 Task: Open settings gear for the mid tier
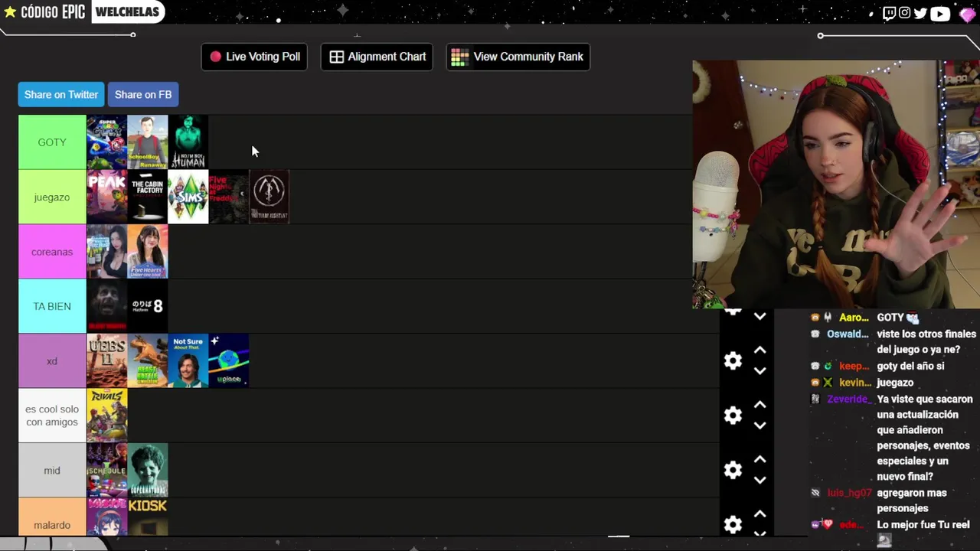[x=733, y=470]
